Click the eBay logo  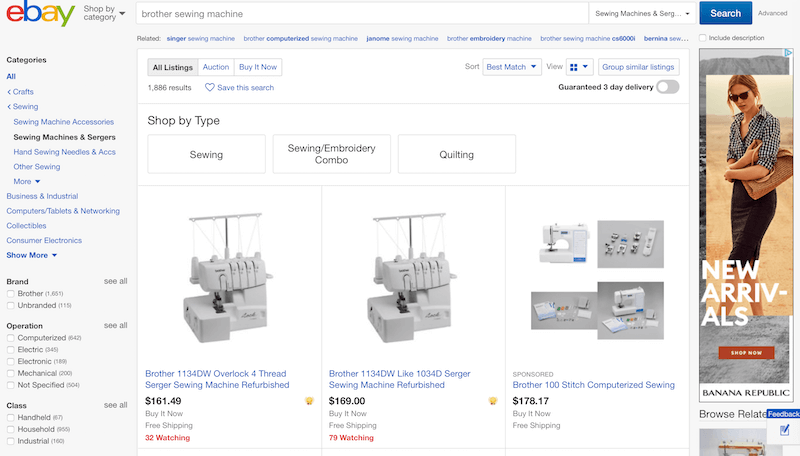click(41, 14)
